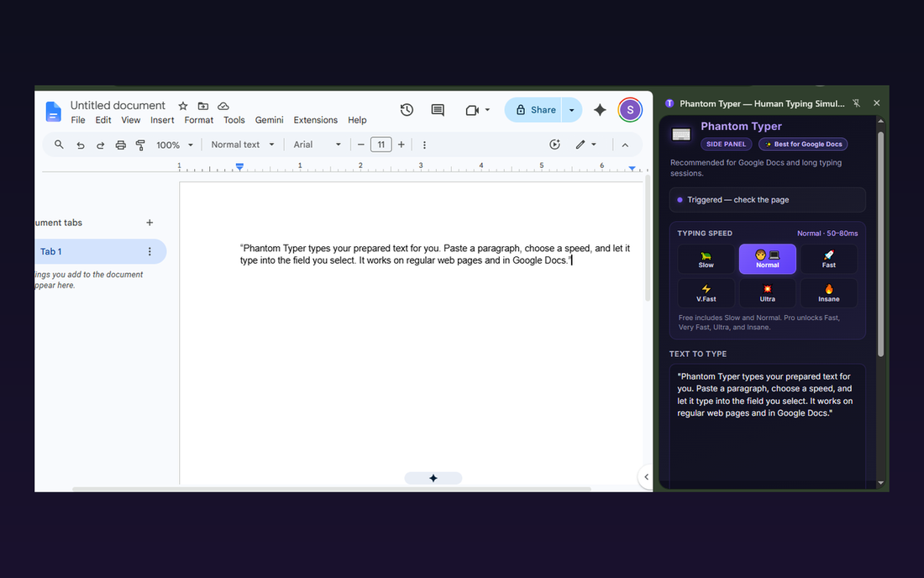The image size is (924, 578).
Task: Open the View menu
Action: pos(131,120)
